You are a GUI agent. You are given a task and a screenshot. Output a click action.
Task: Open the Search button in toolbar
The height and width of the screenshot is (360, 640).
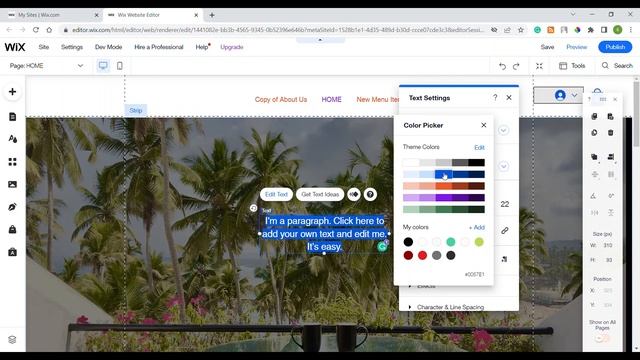[617, 65]
